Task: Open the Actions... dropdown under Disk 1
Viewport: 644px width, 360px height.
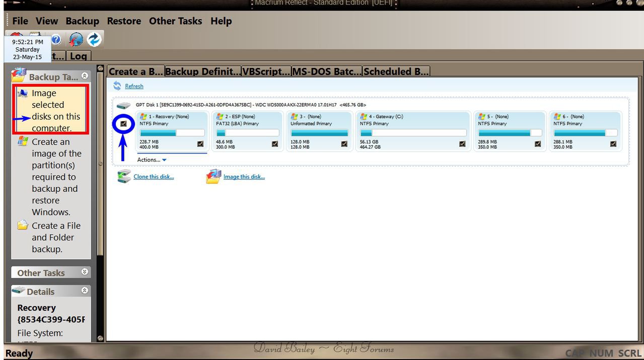Action: tap(152, 160)
